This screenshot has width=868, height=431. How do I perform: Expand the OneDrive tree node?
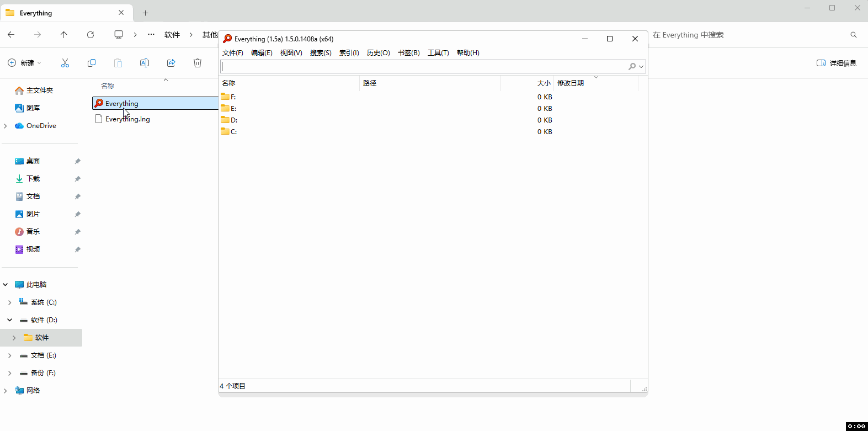pos(6,126)
